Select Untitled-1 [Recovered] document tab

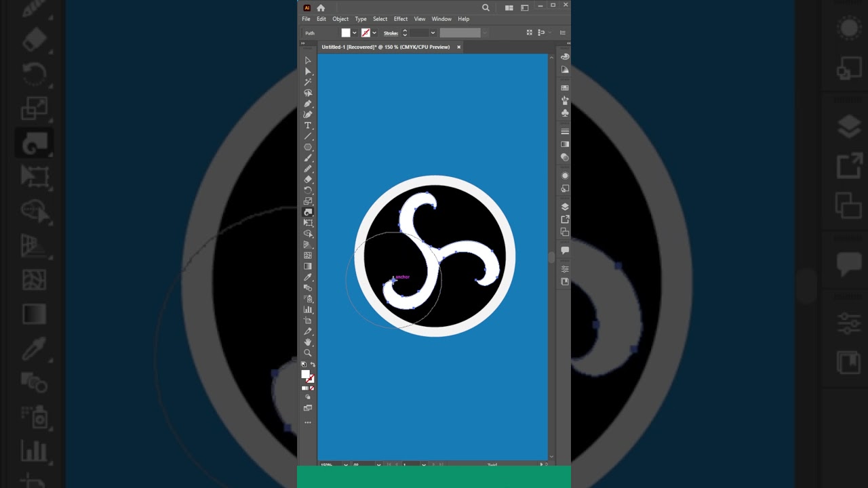[x=385, y=47]
